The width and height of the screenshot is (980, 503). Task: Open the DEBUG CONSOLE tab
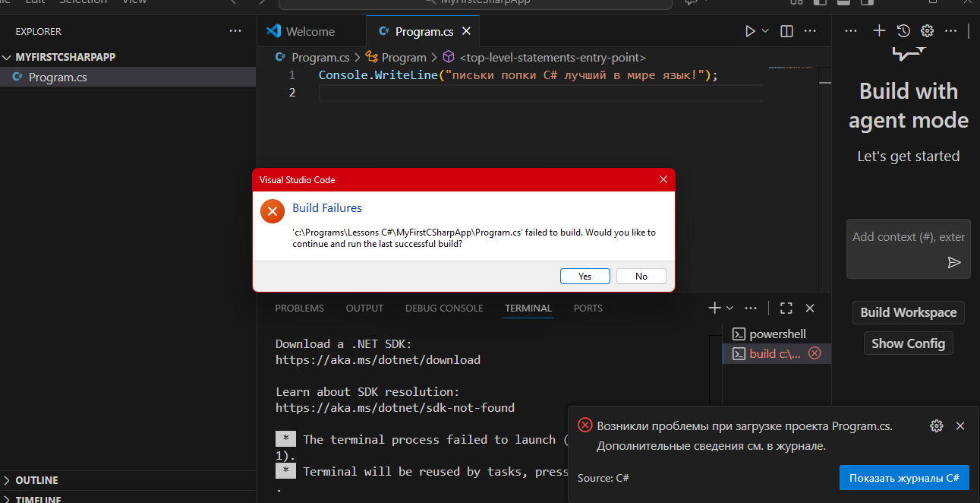[444, 308]
